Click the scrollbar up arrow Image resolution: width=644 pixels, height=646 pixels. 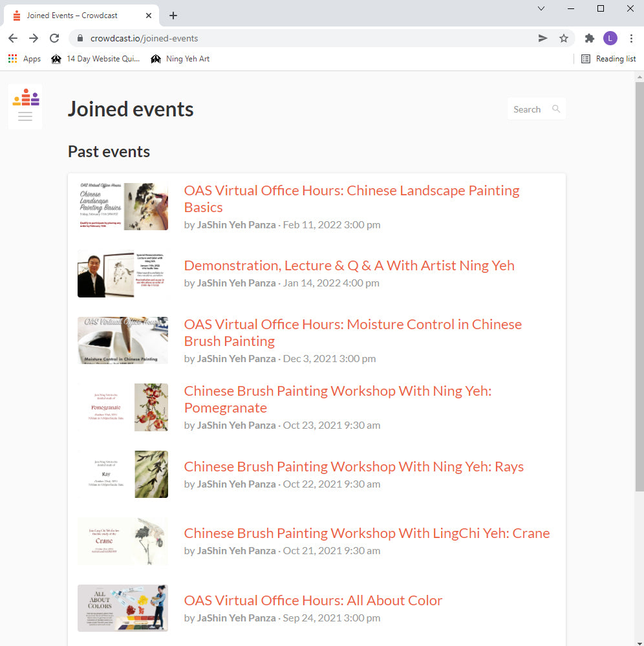(x=639, y=77)
